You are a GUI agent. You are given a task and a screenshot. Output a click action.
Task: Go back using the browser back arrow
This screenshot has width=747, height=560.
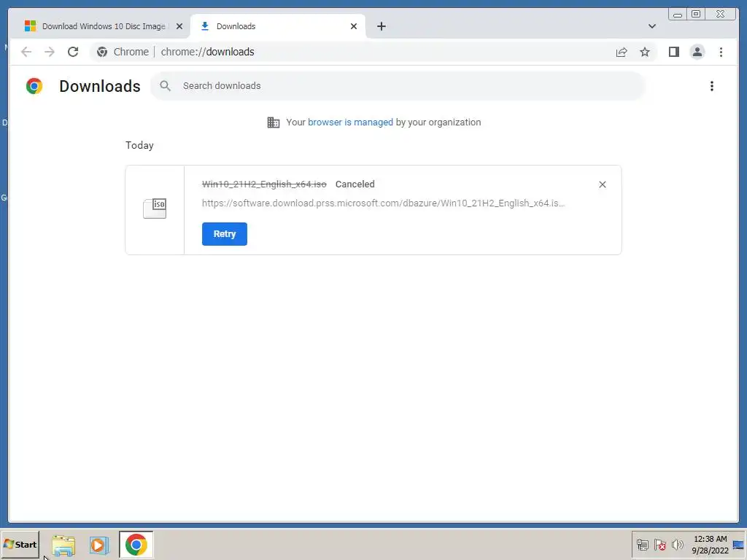point(26,52)
